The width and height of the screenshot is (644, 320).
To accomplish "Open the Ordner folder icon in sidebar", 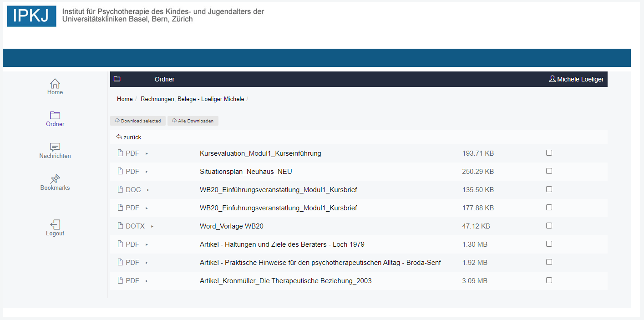I will point(55,116).
